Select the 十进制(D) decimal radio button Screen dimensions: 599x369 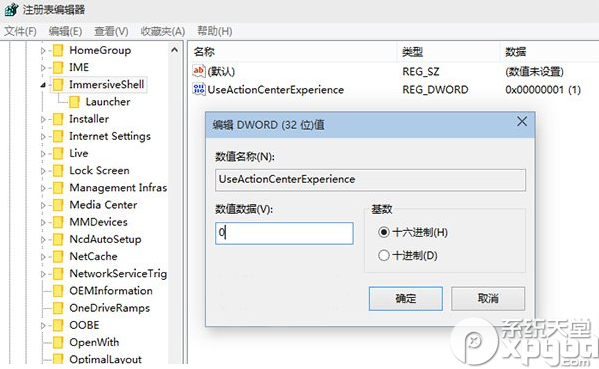(384, 255)
